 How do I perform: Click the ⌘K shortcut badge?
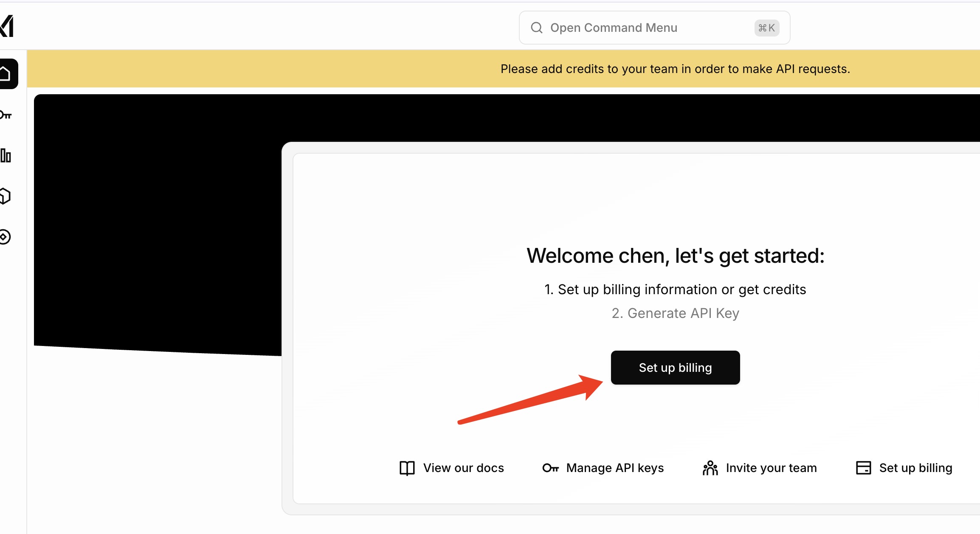point(766,28)
